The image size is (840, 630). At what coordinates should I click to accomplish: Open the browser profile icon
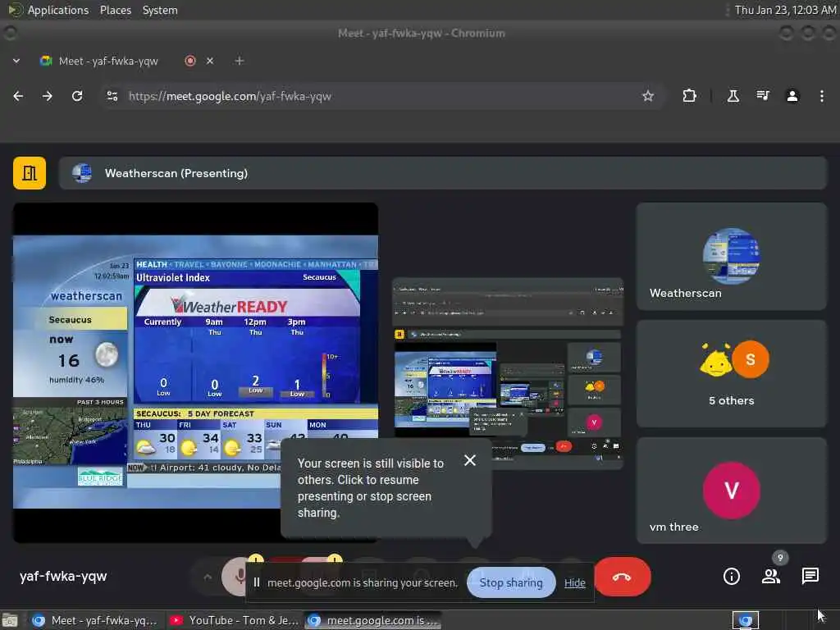point(792,96)
